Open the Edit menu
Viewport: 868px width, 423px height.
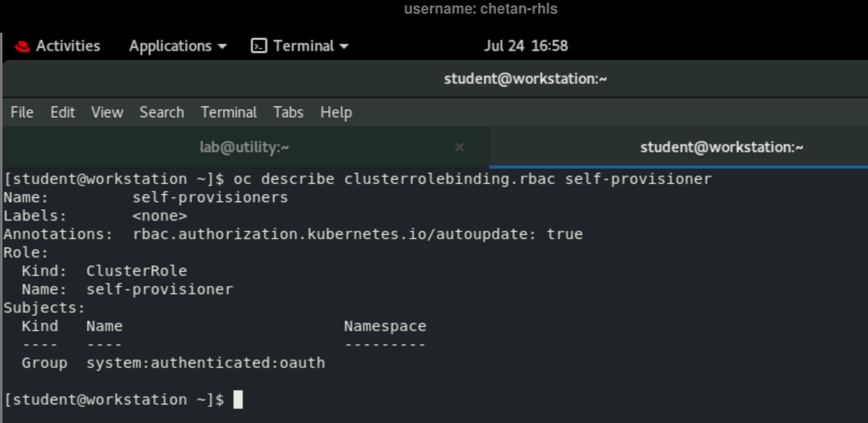[62, 112]
